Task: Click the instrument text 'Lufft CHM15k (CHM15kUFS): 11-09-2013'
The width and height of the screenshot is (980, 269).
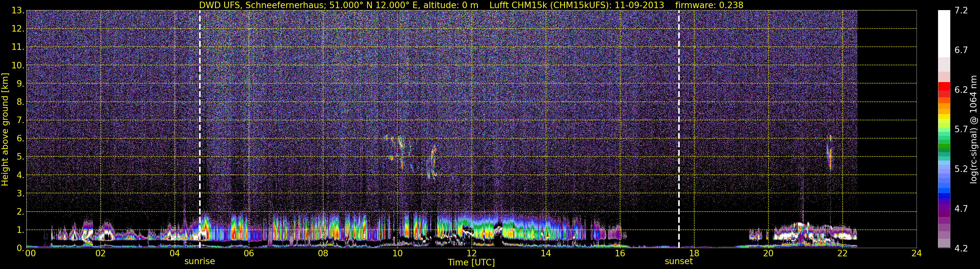Action: [x=577, y=5]
